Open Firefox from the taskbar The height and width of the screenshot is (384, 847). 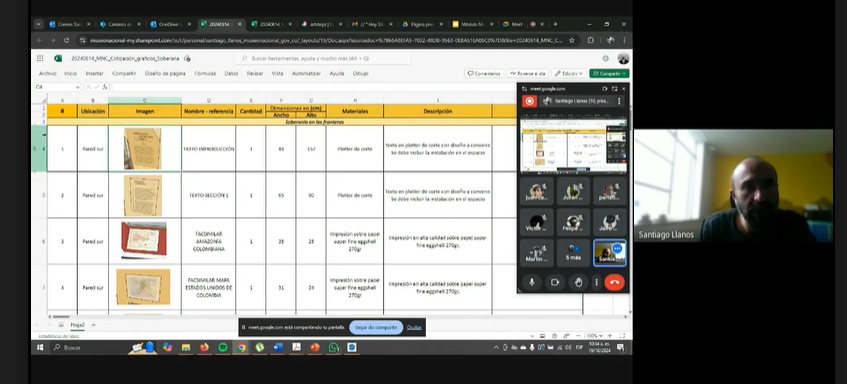click(204, 347)
